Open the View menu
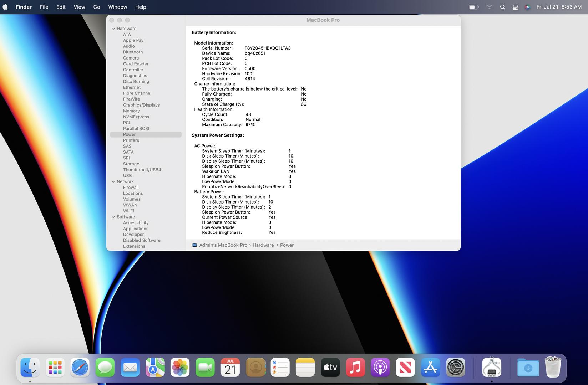Screen dimensions: 588x385 (x=79, y=7)
